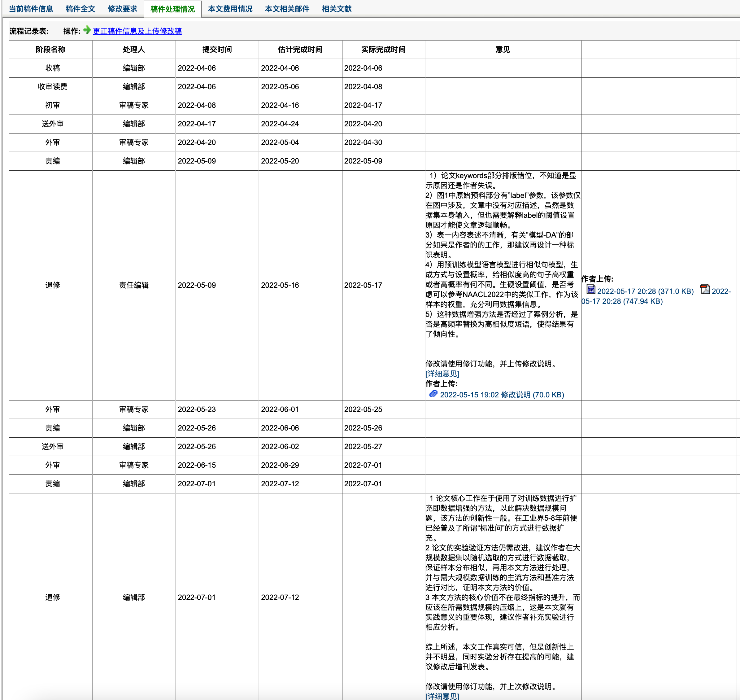Click the actual date 2022-05-17 in 退修 row
The image size is (740, 700).
[x=363, y=286]
